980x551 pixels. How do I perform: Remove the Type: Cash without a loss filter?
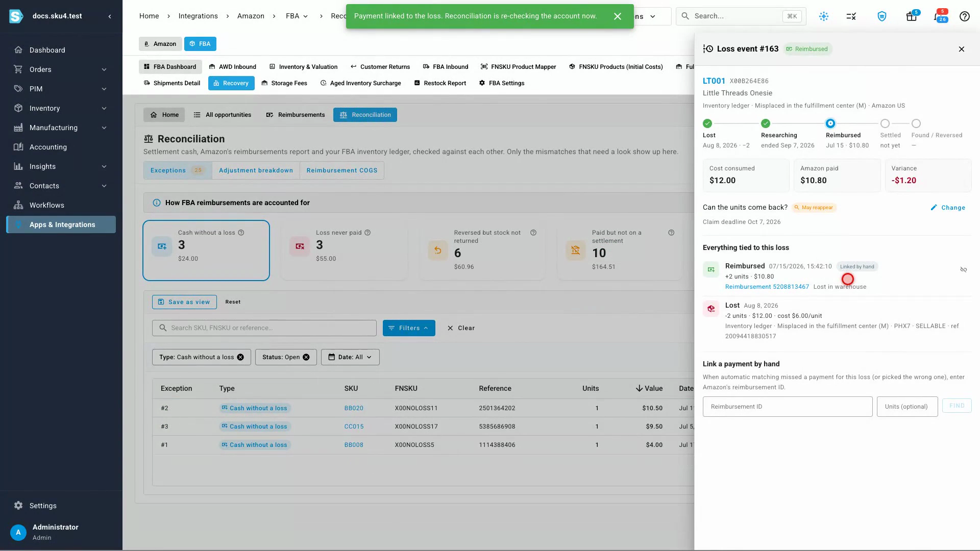240,357
